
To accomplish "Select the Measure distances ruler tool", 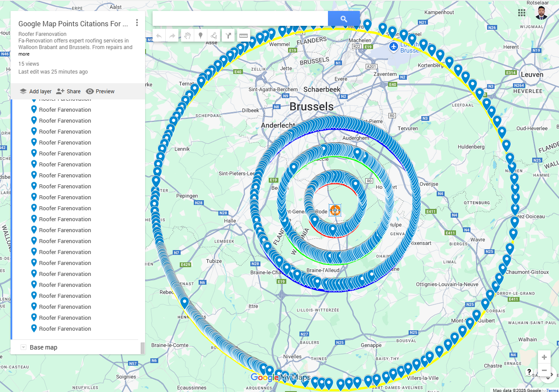I will (x=243, y=35).
